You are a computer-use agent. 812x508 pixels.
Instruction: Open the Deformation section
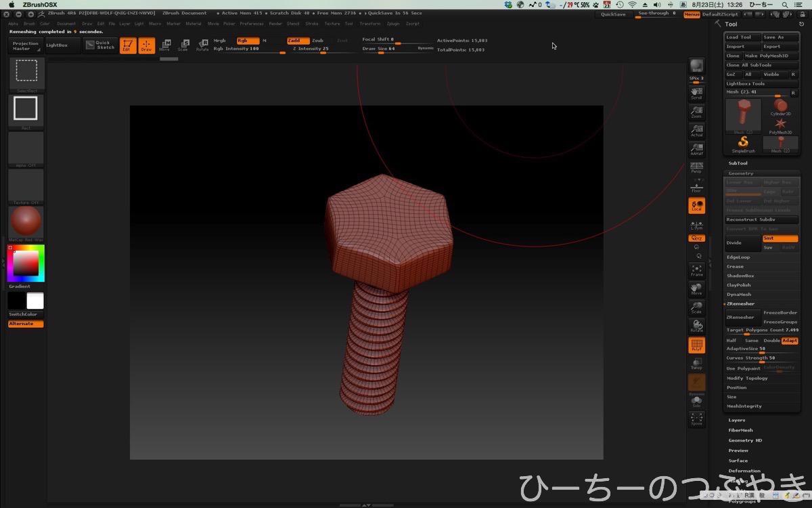(x=744, y=471)
